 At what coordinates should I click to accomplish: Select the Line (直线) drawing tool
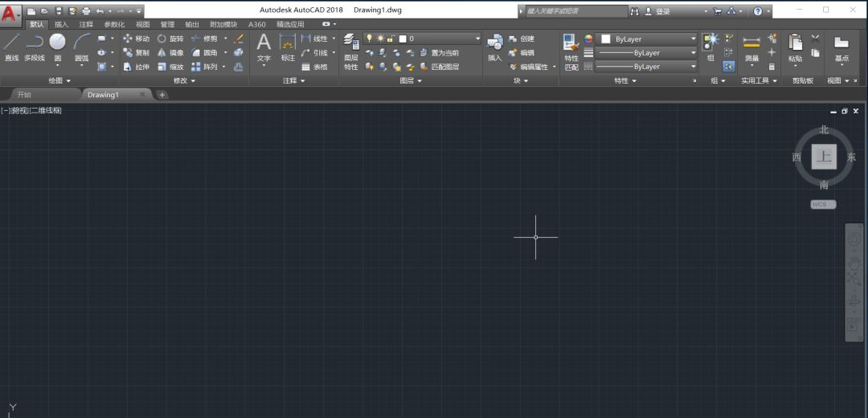(12, 46)
